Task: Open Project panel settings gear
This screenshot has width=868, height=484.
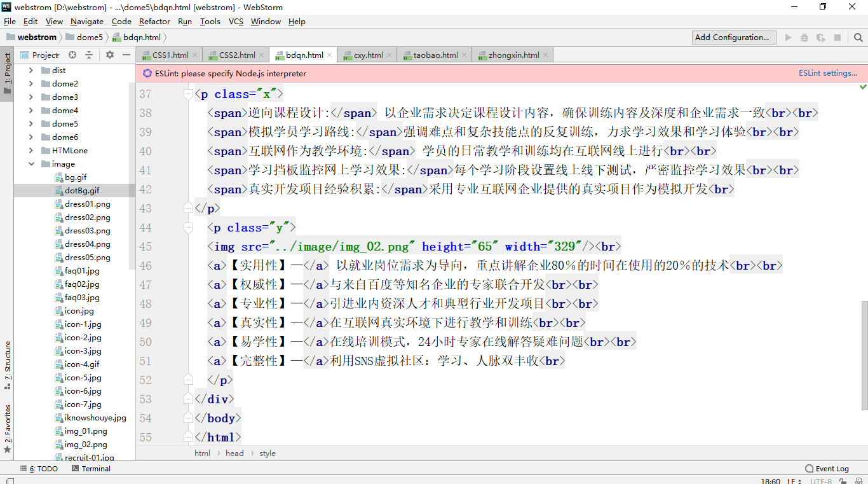Action: click(110, 55)
